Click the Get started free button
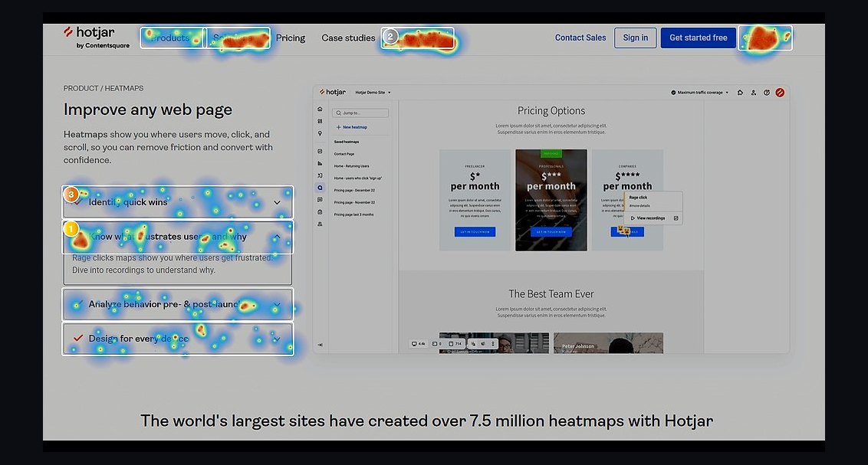This screenshot has width=868, height=465. coord(698,38)
